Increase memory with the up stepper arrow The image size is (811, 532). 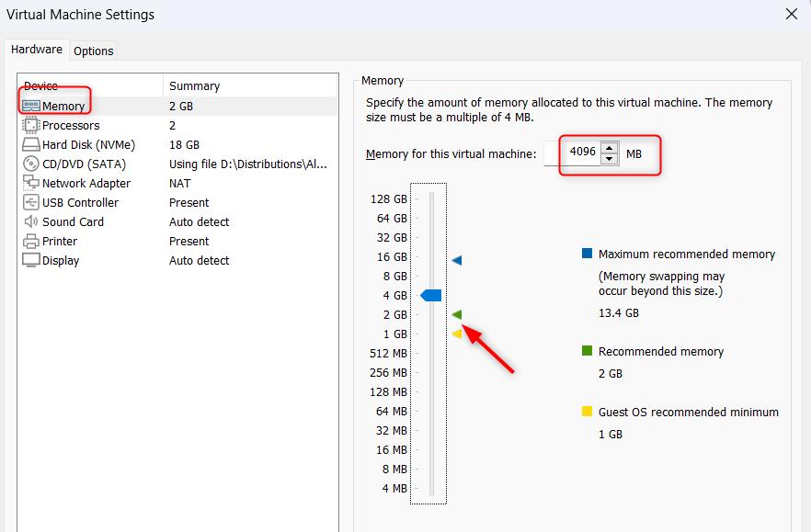tap(610, 147)
